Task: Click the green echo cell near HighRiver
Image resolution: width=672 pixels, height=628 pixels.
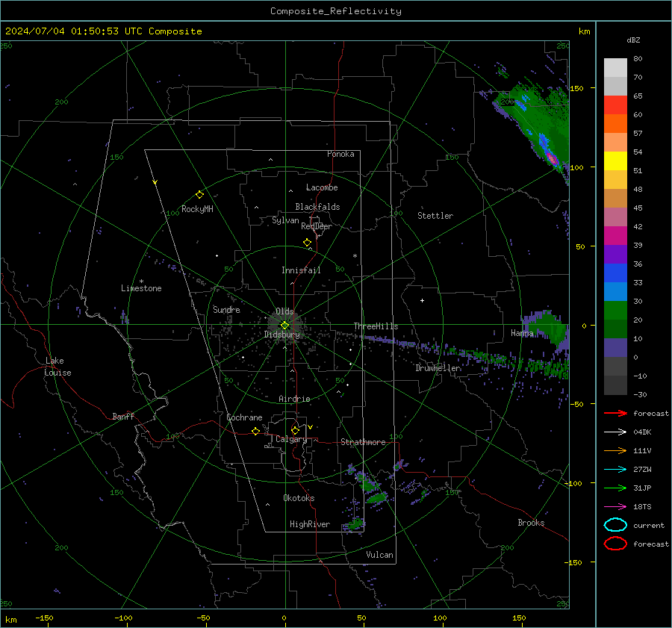Action: pos(355,523)
